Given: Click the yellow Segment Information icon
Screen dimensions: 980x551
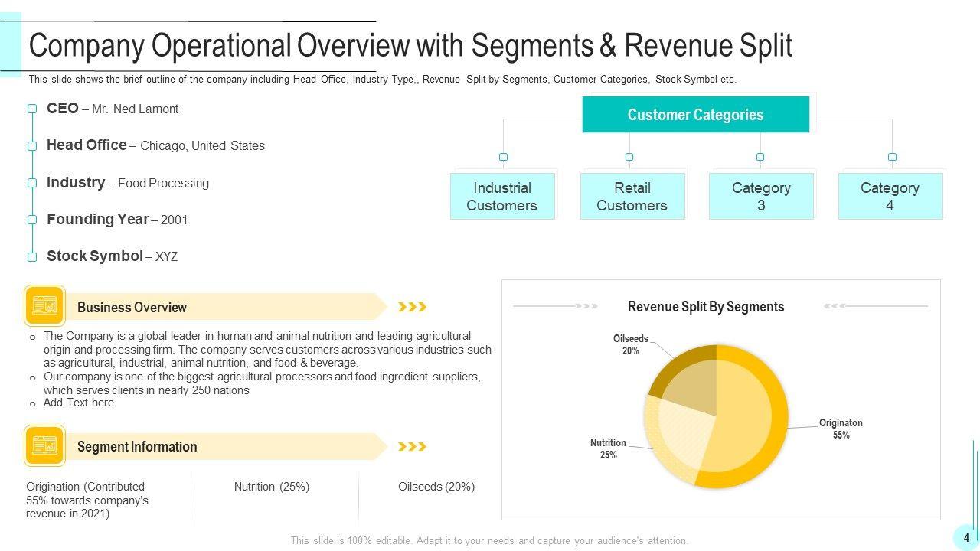Looking at the screenshot, I should (x=45, y=445).
